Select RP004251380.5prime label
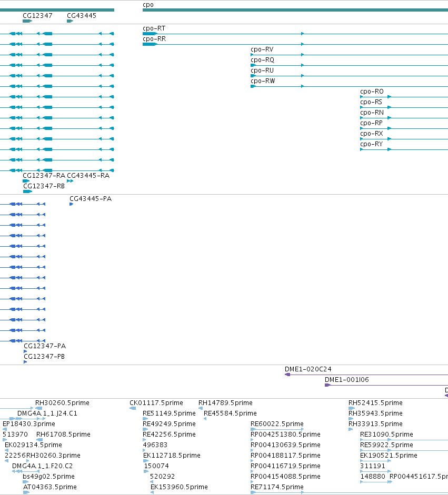448x495 pixels. [x=285, y=435]
